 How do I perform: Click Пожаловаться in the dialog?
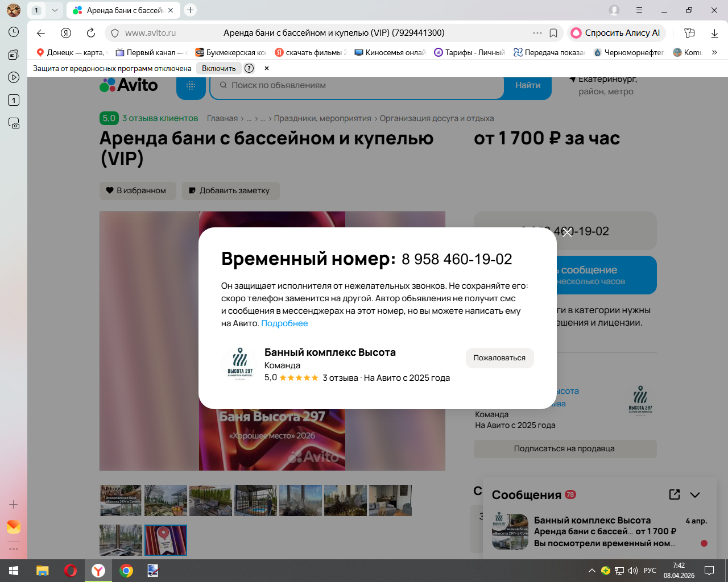pyautogui.click(x=499, y=358)
